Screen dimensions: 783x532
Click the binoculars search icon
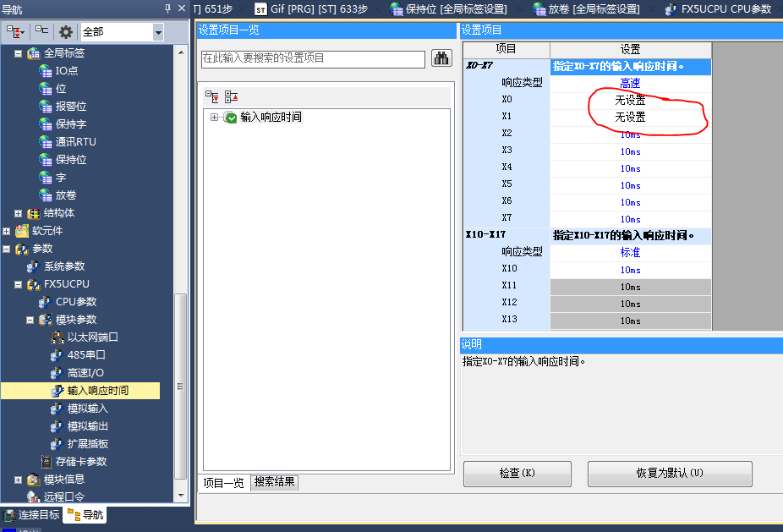tap(441, 58)
